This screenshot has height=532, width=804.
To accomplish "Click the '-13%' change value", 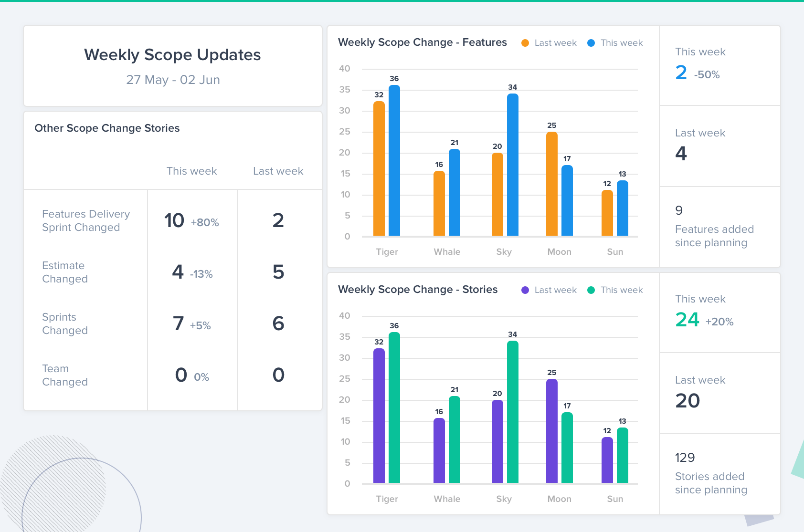I will click(x=201, y=274).
